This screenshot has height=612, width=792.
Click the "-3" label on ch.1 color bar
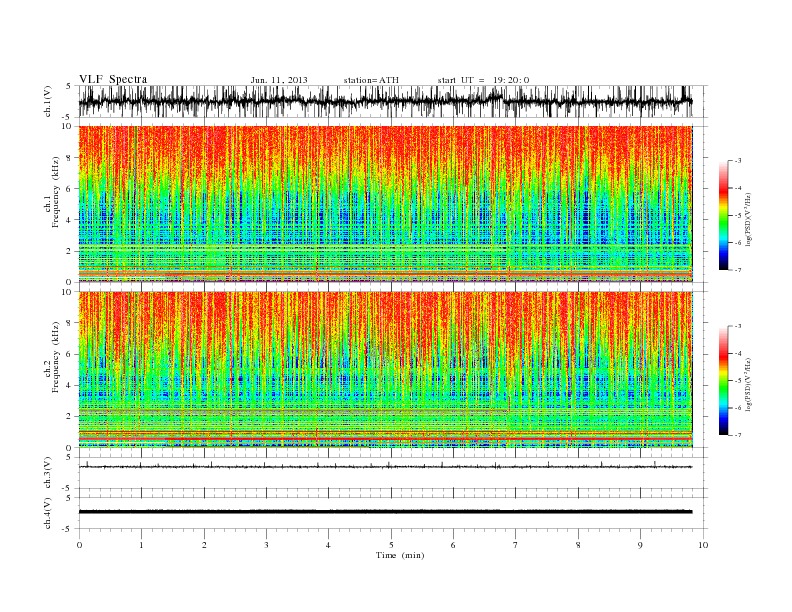[x=737, y=161]
